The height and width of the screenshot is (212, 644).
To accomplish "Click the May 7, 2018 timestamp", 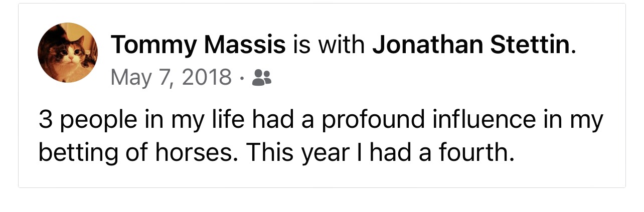I will click(x=172, y=77).
